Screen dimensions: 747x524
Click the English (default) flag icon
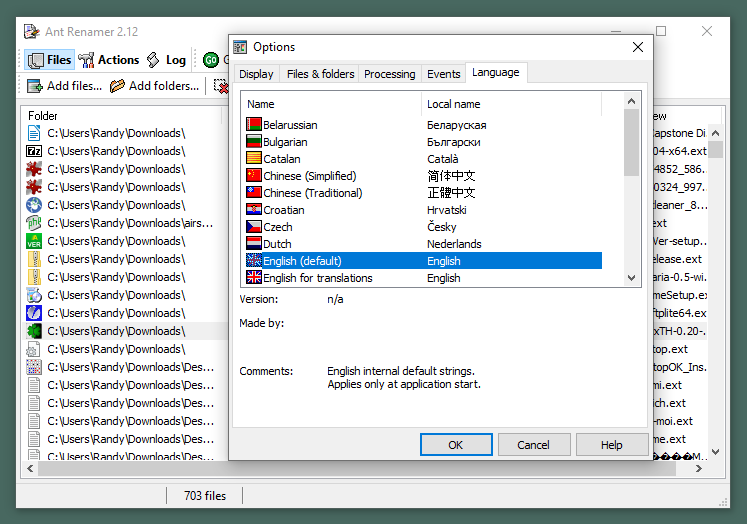coord(253,261)
